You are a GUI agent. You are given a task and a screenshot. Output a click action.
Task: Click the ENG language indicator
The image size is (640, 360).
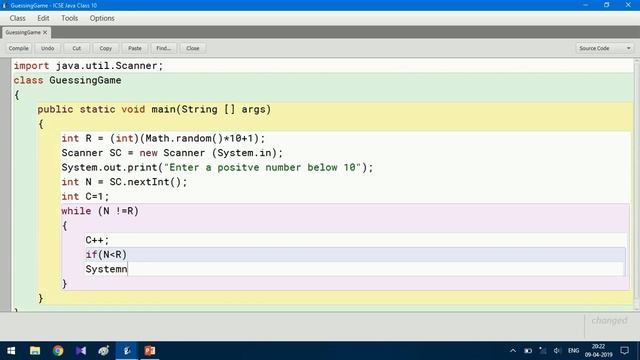pos(573,351)
